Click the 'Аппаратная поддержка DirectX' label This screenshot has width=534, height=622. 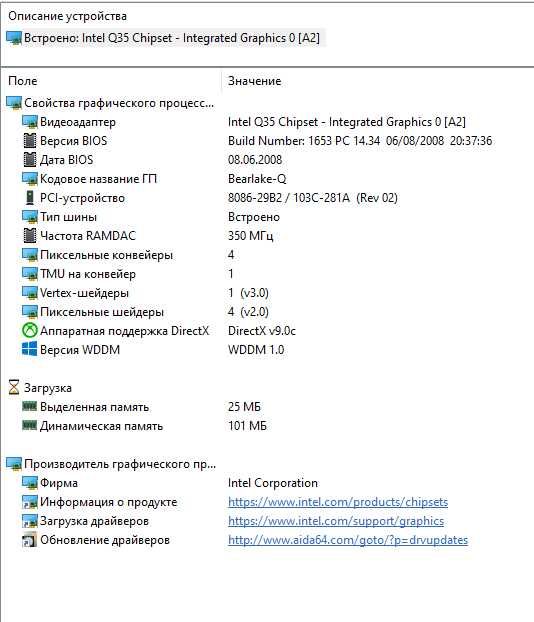(x=124, y=331)
